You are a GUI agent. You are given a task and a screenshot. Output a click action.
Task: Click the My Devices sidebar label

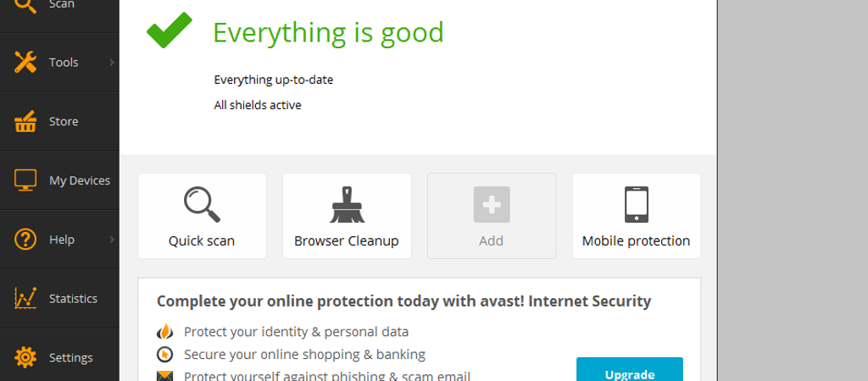pyautogui.click(x=80, y=181)
